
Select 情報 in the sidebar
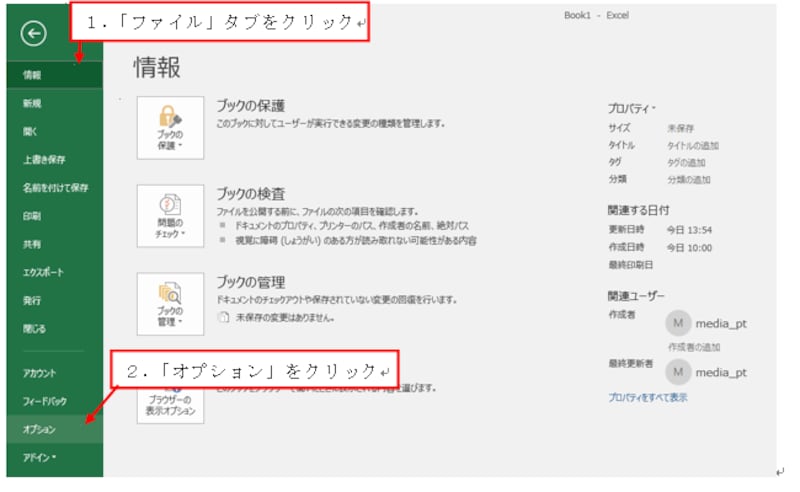55,75
